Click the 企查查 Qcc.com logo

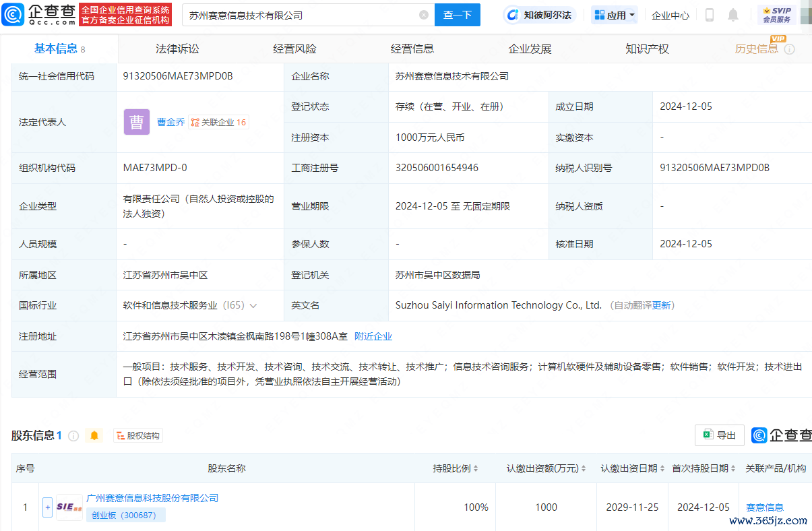[x=38, y=15]
